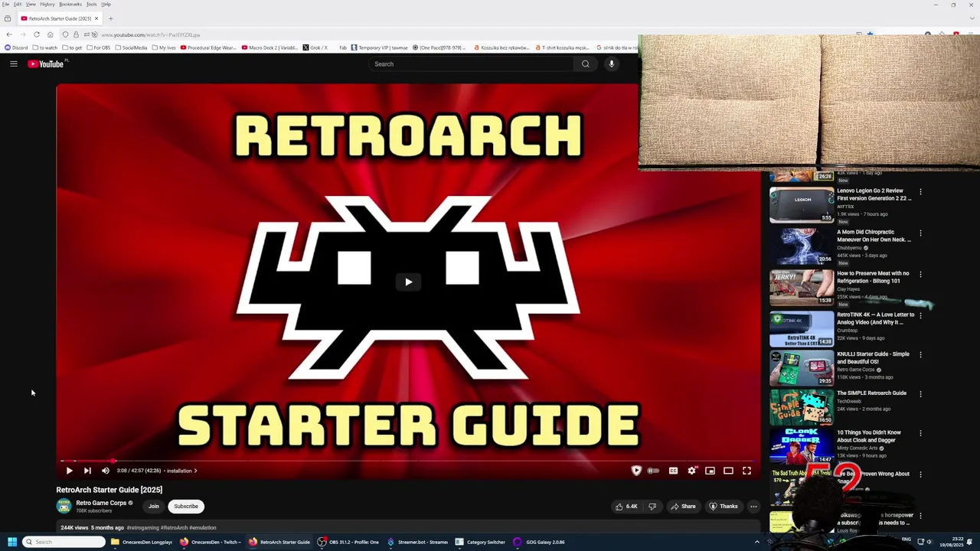
Task: Switch to Streamer.bot taskbar window
Action: [x=418, y=542]
